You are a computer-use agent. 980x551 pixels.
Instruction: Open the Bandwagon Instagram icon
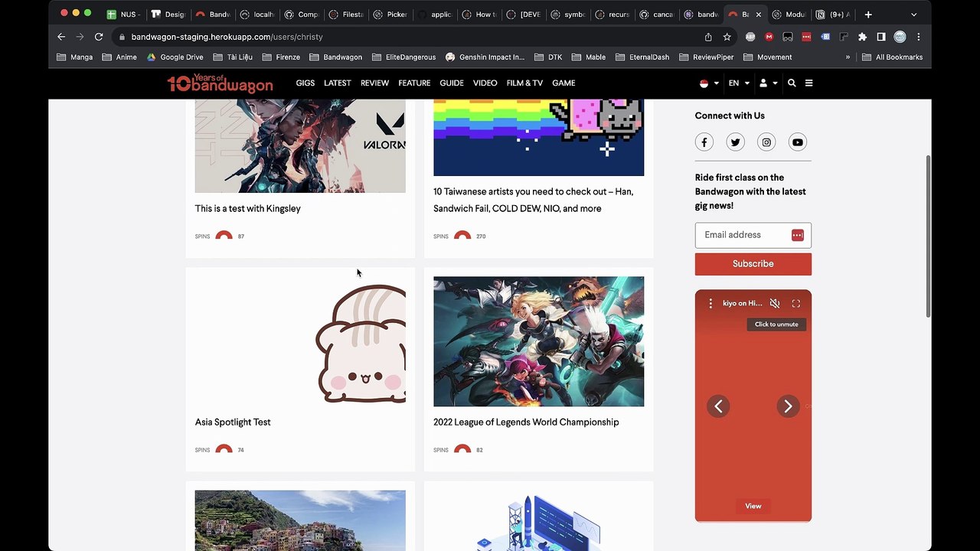click(x=766, y=142)
